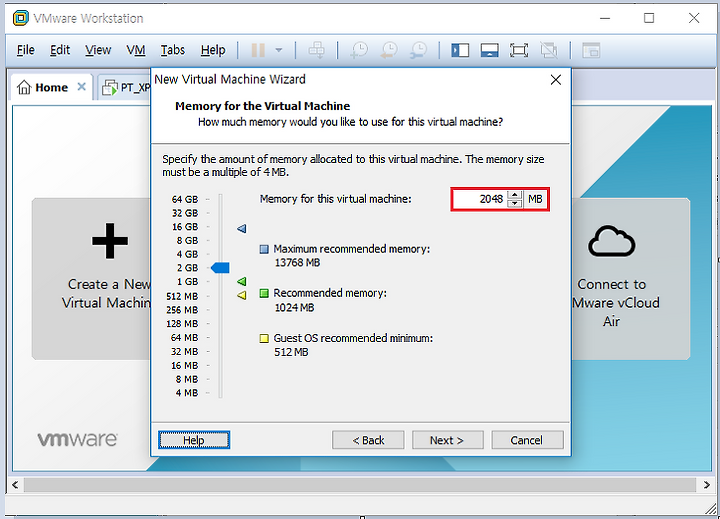Click the green Recommended memory legend square

point(264,293)
